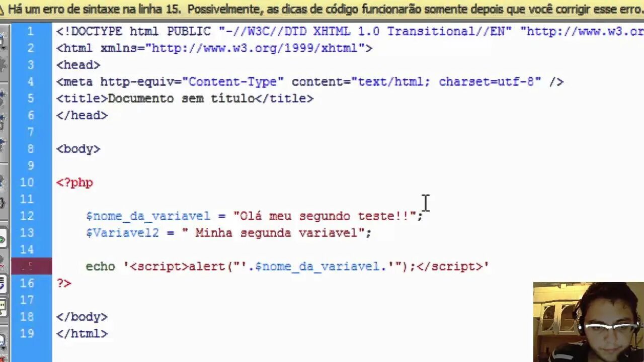The width and height of the screenshot is (644, 362).
Task: Click line number 10 in the gutter
Action: [x=27, y=183]
